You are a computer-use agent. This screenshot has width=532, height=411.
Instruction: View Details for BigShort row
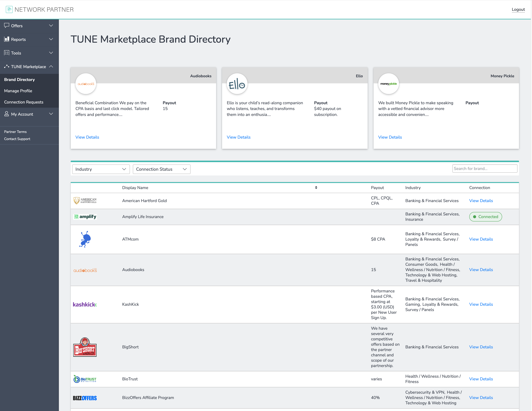(x=481, y=347)
